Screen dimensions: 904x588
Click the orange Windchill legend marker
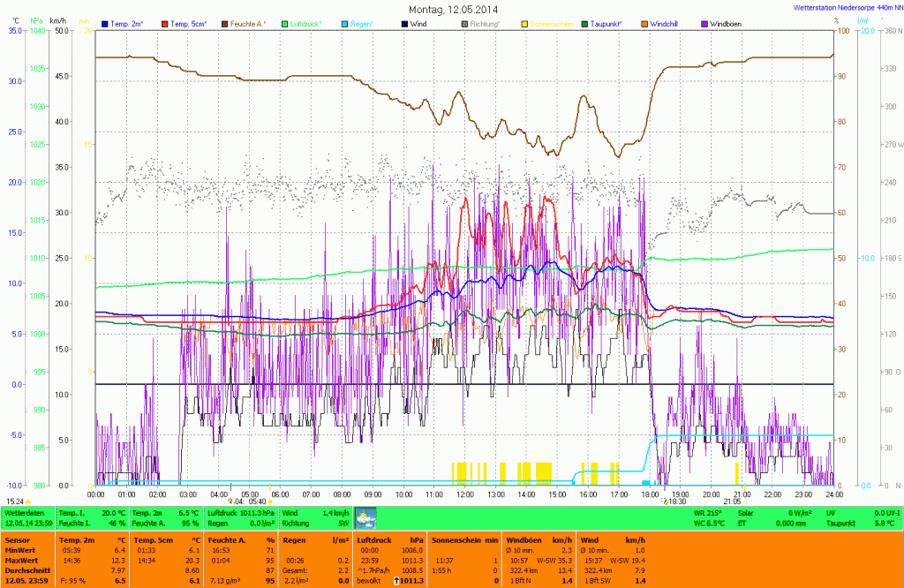click(644, 22)
